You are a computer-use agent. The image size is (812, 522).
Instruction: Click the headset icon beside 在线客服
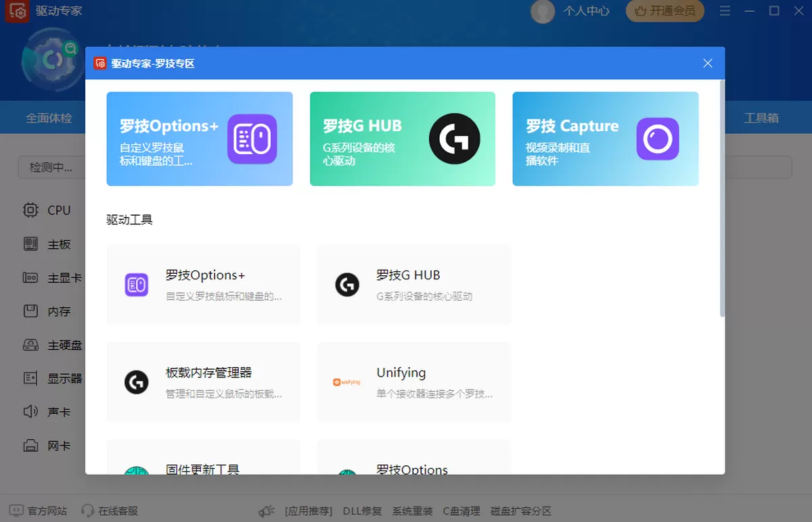[x=87, y=511]
